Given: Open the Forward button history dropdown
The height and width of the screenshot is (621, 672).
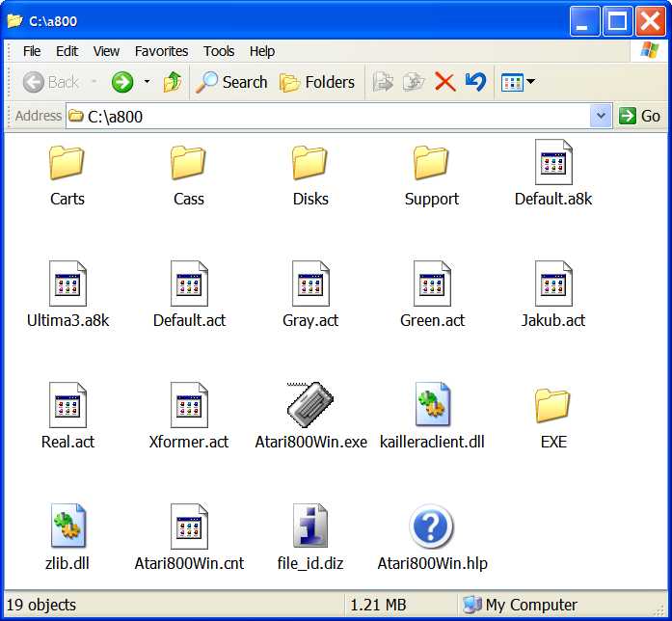Looking at the screenshot, I should 147,82.
